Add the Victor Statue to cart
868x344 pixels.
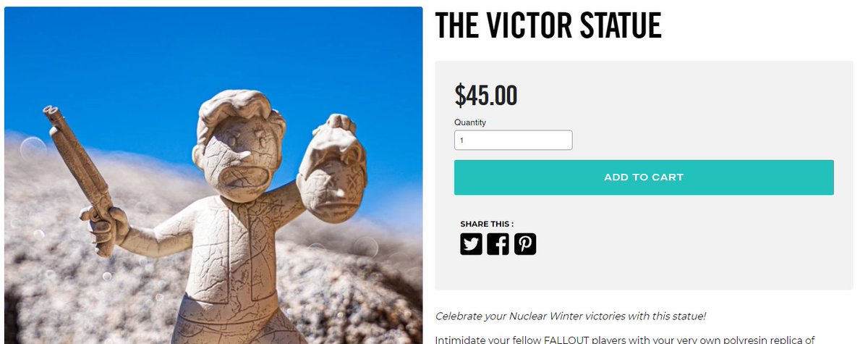click(x=644, y=177)
